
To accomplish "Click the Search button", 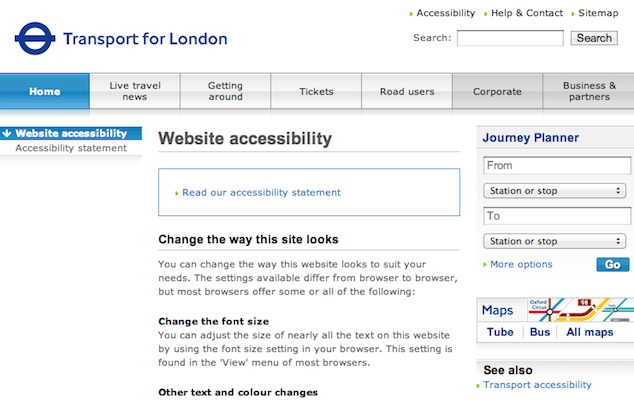I will click(x=594, y=38).
